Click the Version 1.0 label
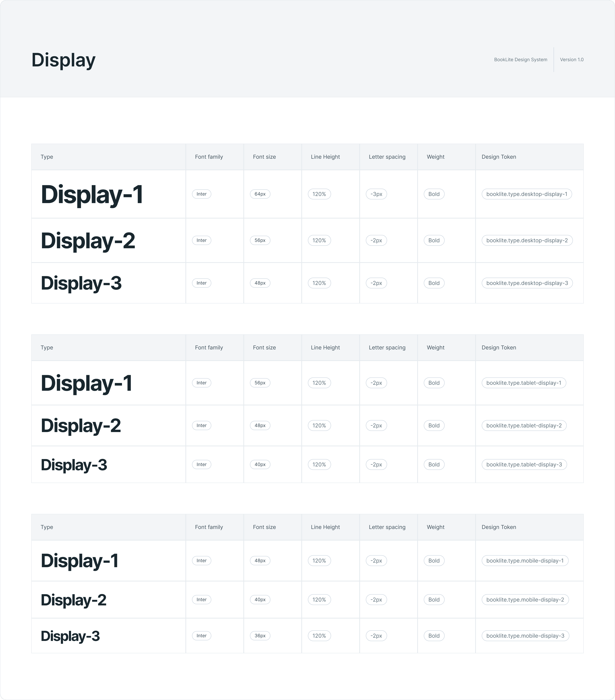 coord(572,60)
